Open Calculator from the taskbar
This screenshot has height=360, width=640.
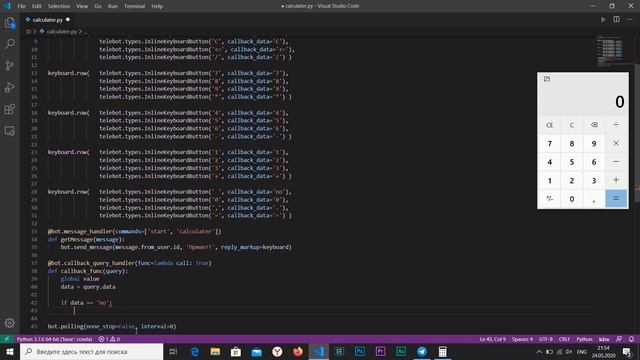[442, 351]
